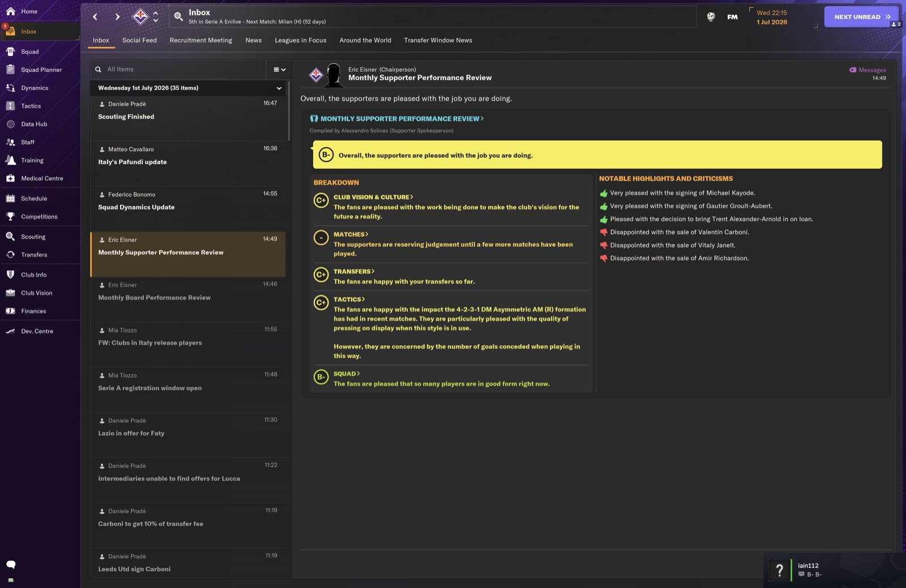Open the inbox list filter dropdown

point(279,70)
